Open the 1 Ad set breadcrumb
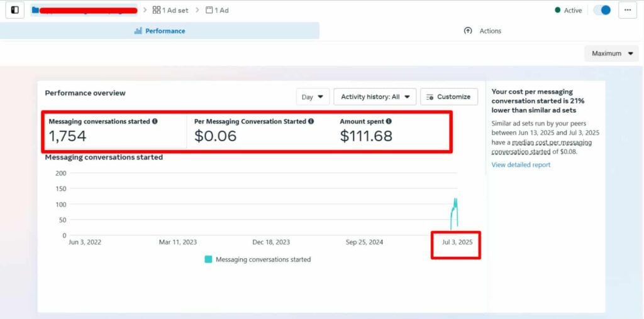This screenshot has width=644, height=319. 170,10
